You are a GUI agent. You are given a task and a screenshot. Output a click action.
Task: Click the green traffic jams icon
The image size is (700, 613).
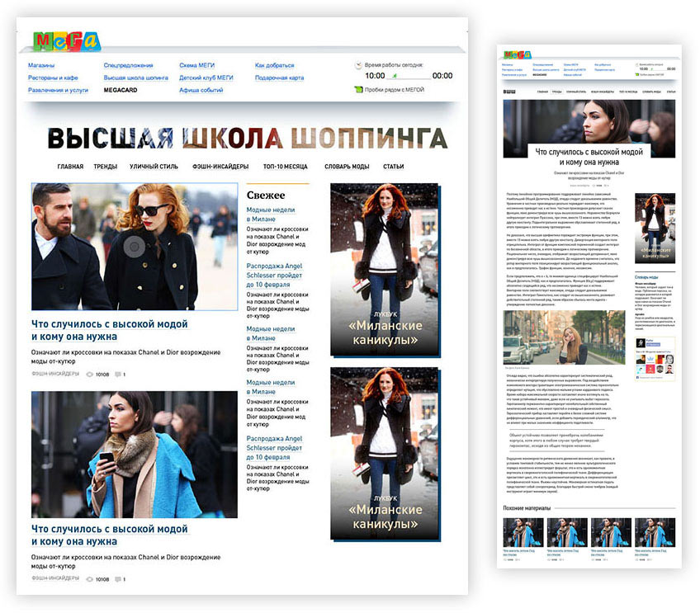coord(357,89)
